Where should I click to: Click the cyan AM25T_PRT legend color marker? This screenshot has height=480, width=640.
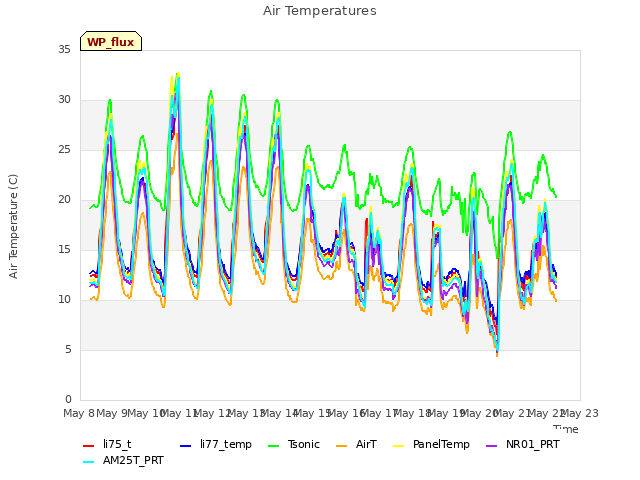tap(88, 462)
